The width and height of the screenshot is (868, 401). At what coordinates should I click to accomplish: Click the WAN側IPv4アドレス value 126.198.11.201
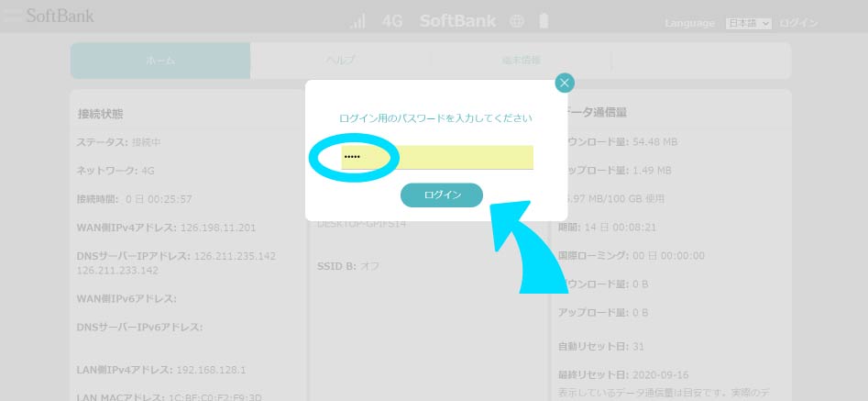point(220,228)
